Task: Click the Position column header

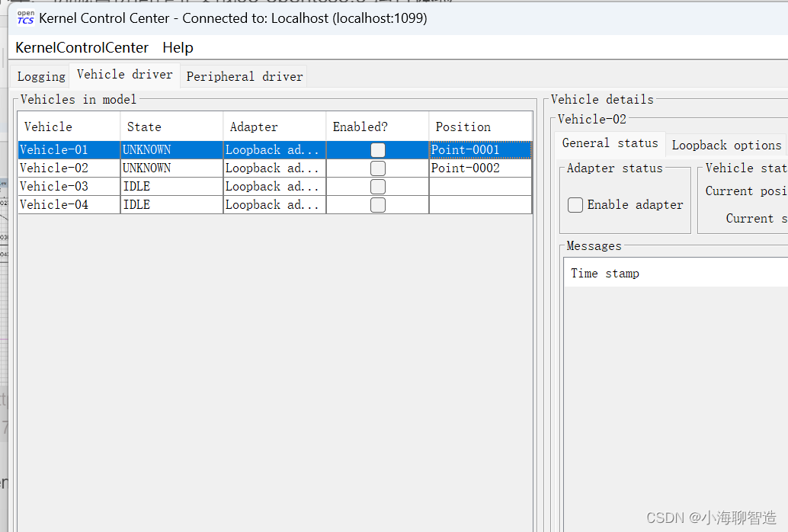Action: click(x=480, y=127)
